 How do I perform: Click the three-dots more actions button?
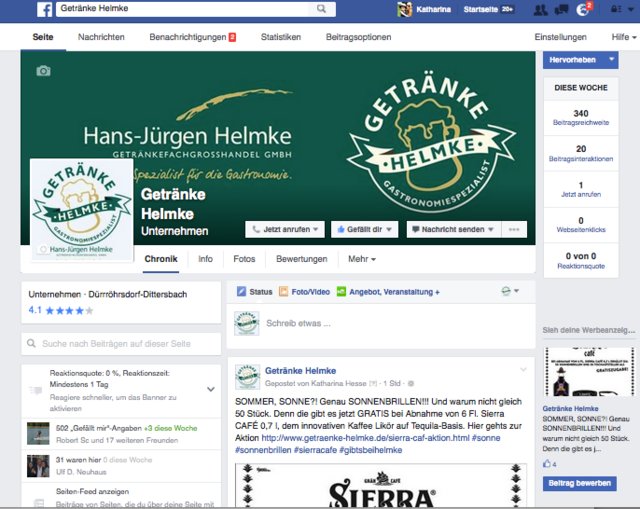[514, 229]
